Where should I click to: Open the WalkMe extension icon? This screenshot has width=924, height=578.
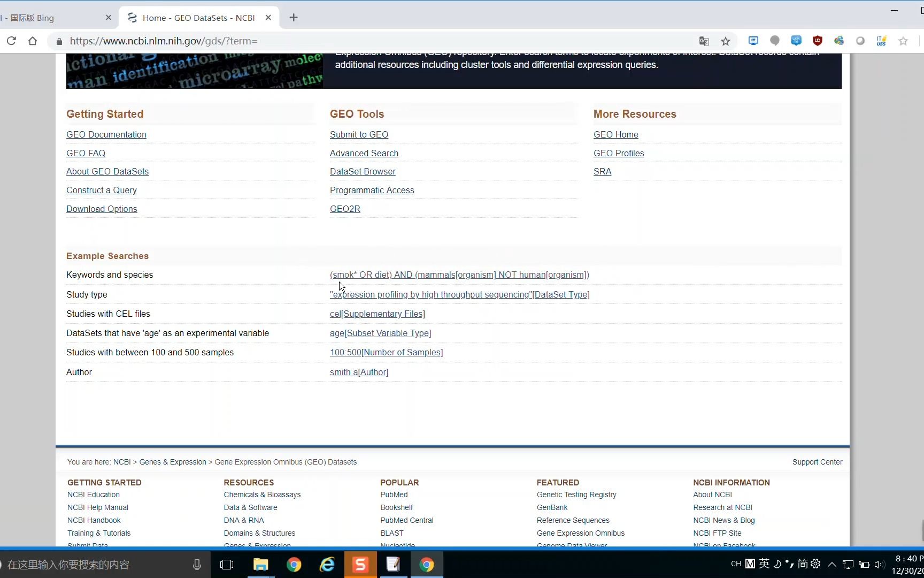(x=796, y=41)
